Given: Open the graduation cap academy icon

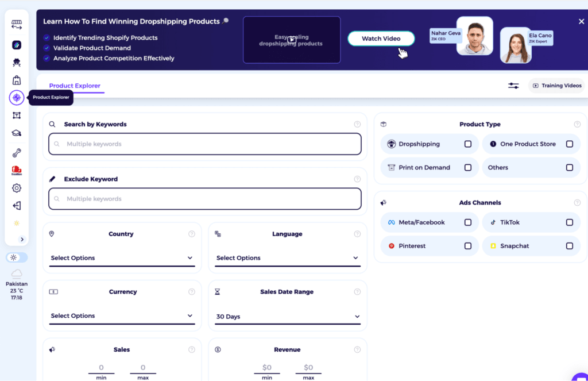Looking at the screenshot, I should click(16, 133).
